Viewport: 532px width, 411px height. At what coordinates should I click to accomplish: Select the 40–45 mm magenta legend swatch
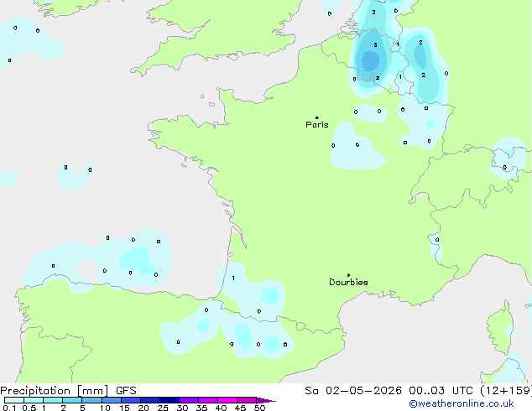pyautogui.click(x=227, y=400)
